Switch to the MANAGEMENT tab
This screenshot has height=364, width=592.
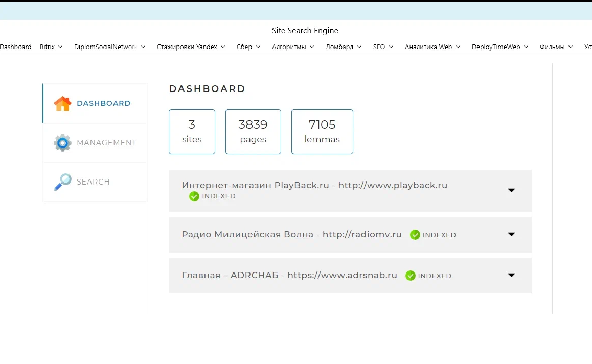95,143
